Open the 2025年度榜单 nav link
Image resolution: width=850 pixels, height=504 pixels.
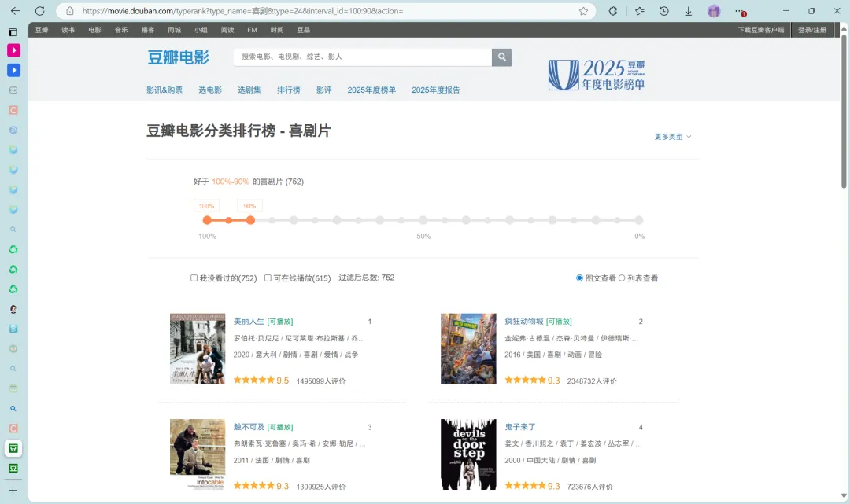click(x=371, y=90)
